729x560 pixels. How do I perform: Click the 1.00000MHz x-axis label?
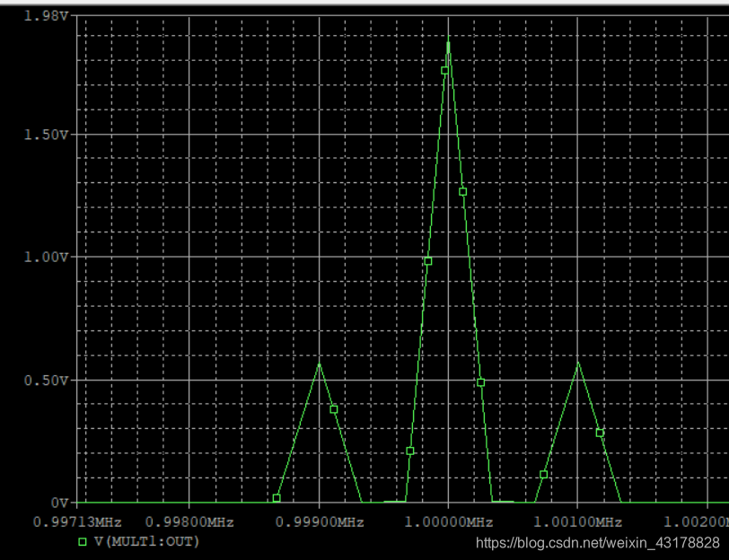pyautogui.click(x=448, y=522)
